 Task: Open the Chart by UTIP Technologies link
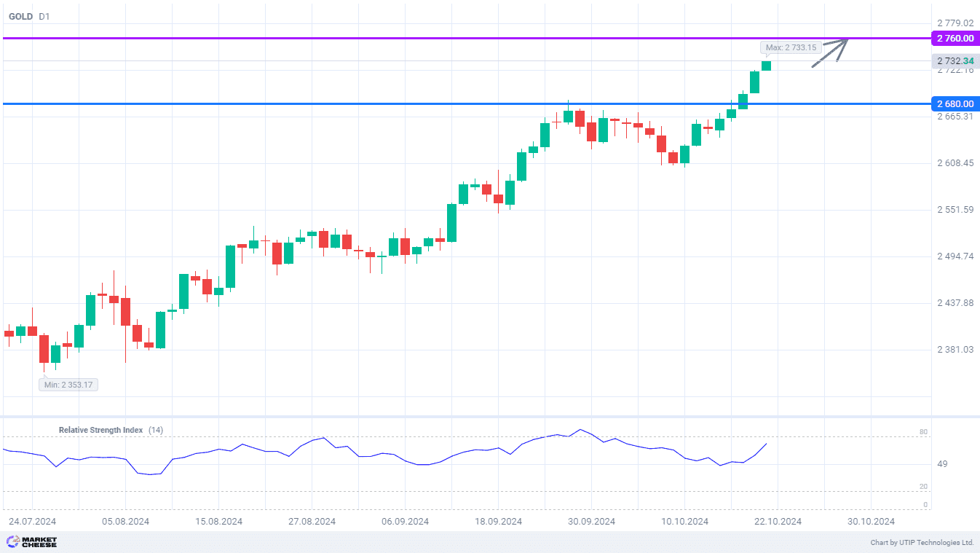[922, 543]
